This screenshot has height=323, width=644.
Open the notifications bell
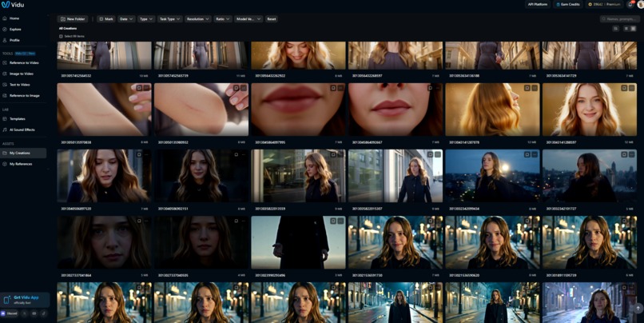[630, 4]
